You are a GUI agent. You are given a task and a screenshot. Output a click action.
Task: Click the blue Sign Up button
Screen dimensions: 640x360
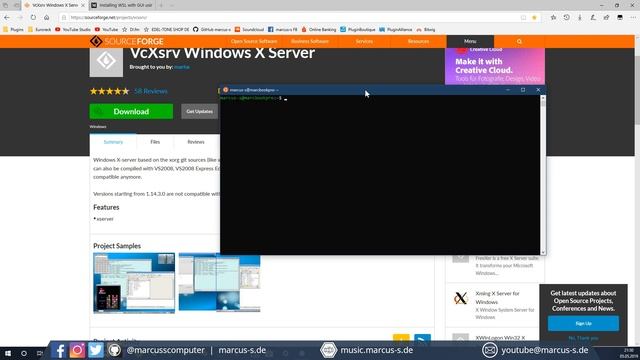[x=583, y=323]
